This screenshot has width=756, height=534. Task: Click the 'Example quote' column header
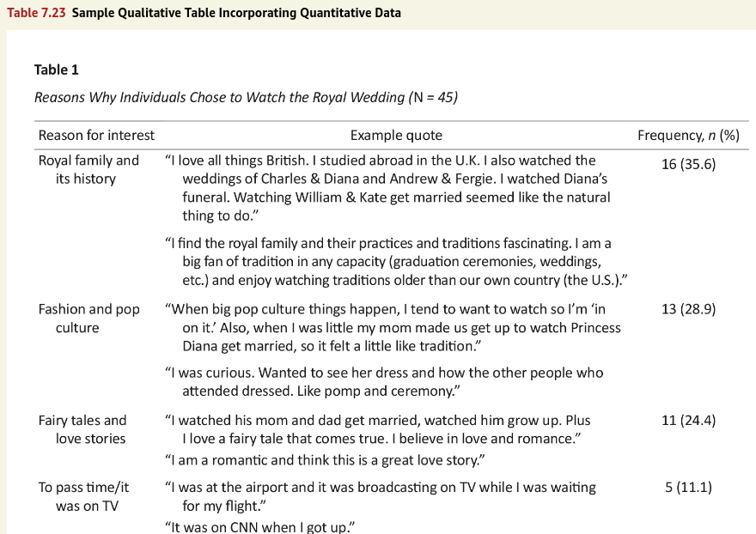396,135
